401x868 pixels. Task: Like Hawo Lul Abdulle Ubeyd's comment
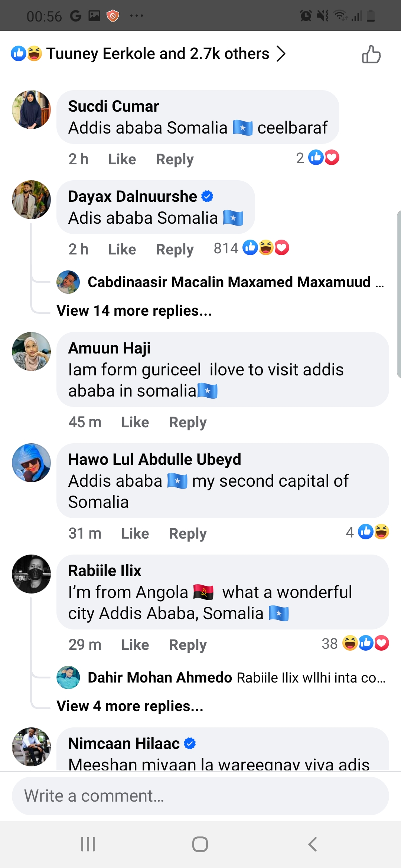(x=135, y=534)
